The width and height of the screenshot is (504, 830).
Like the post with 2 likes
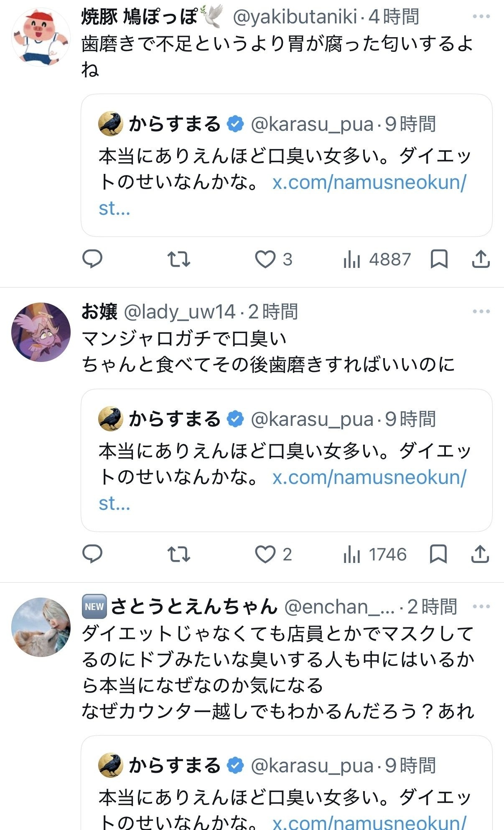pos(274,555)
